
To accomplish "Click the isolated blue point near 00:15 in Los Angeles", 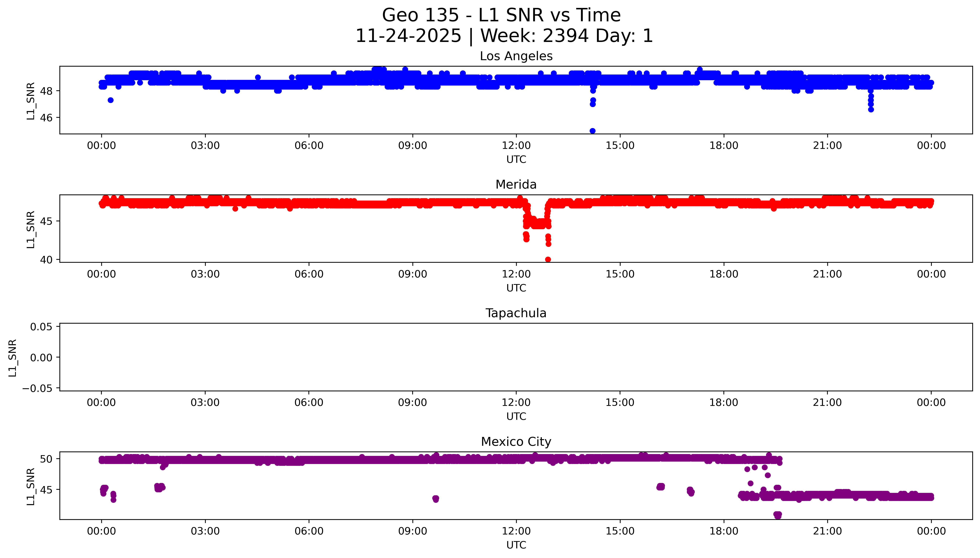I will (110, 100).
